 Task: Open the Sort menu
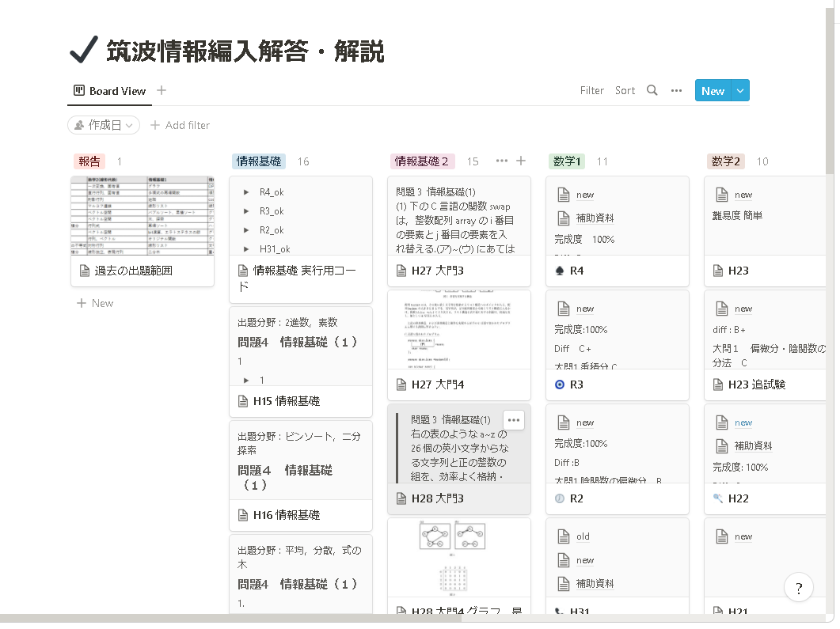click(x=625, y=90)
